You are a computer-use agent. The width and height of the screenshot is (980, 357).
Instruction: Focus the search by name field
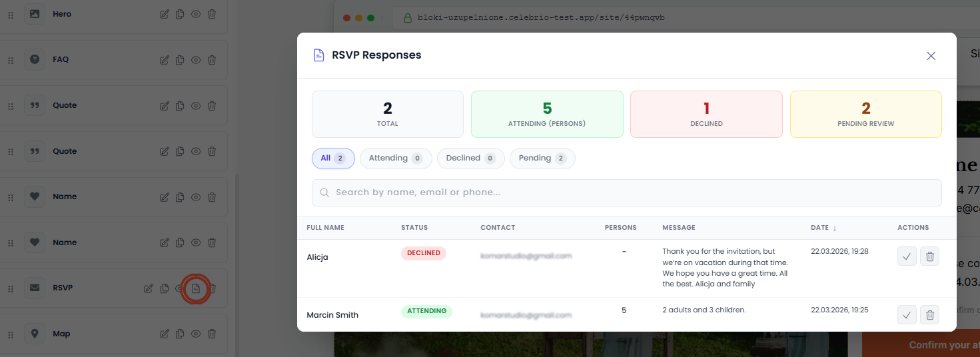tap(626, 192)
